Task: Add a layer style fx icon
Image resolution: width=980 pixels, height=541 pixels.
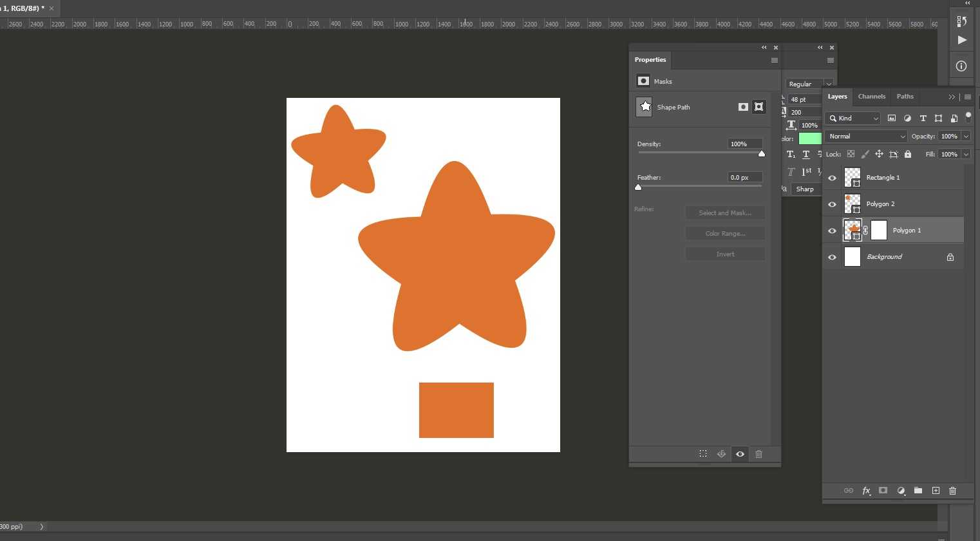Action: [867, 491]
